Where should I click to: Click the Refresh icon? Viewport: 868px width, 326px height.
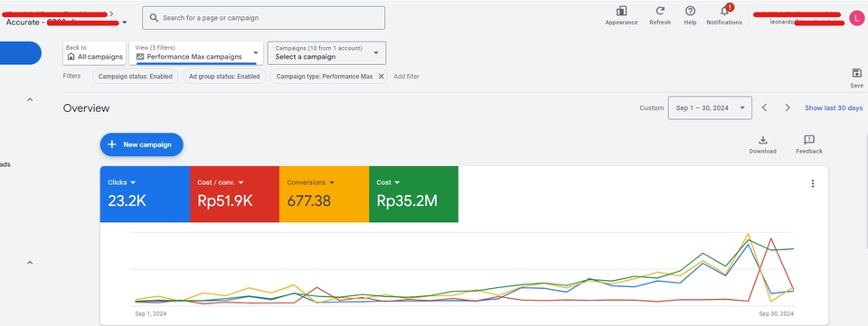tap(660, 11)
